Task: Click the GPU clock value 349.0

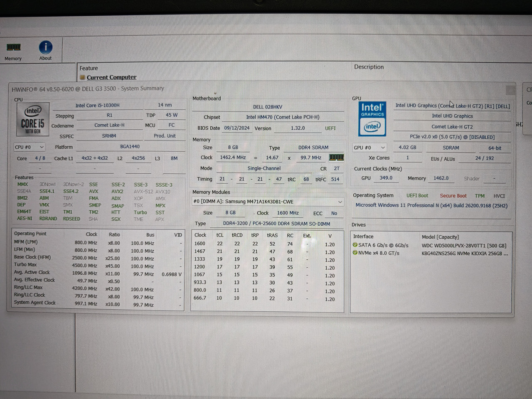Action: (386, 178)
